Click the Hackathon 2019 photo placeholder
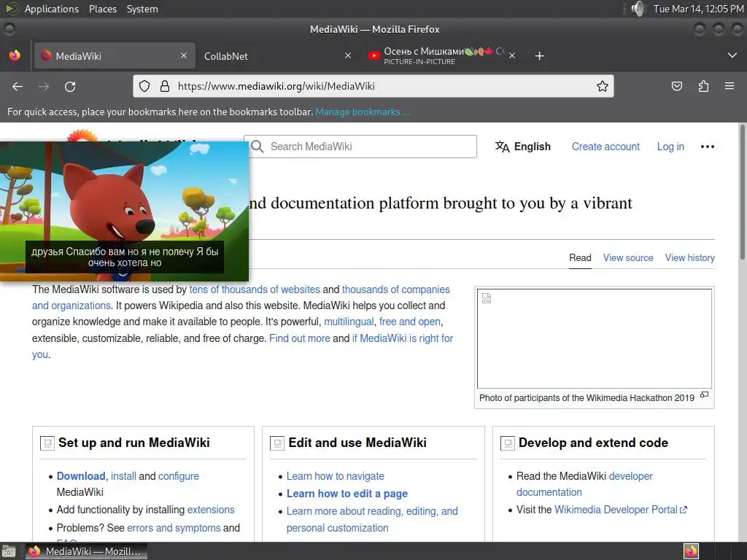747x560 pixels. tap(594, 338)
